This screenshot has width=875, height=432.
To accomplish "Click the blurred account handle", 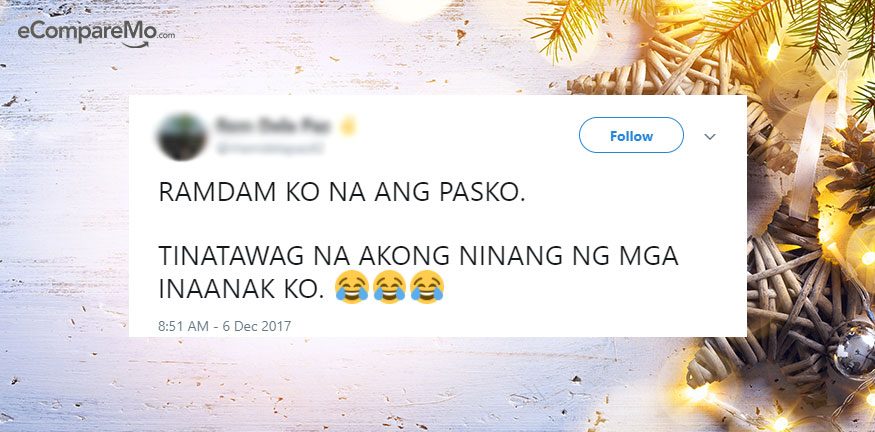I will [269, 148].
